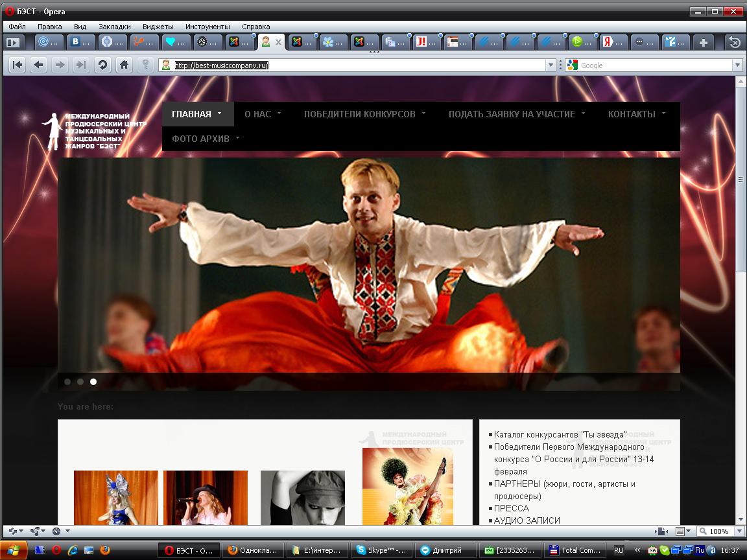
Task: Click the АУДИО ЗАПИСИ link
Action: (527, 520)
